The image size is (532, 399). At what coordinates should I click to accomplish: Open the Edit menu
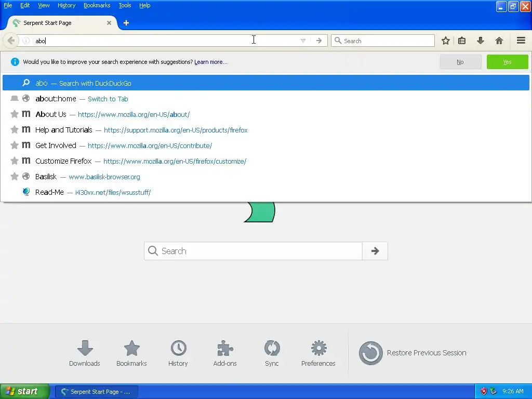click(25, 5)
